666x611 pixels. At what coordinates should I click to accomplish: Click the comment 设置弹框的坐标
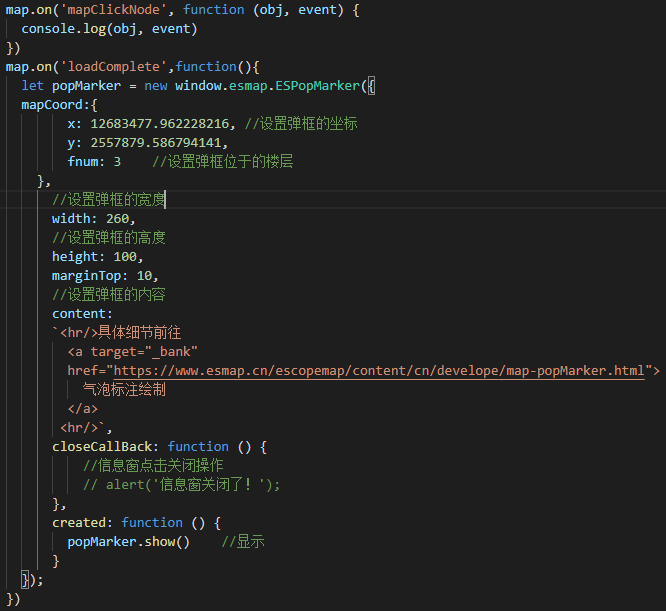coord(301,124)
